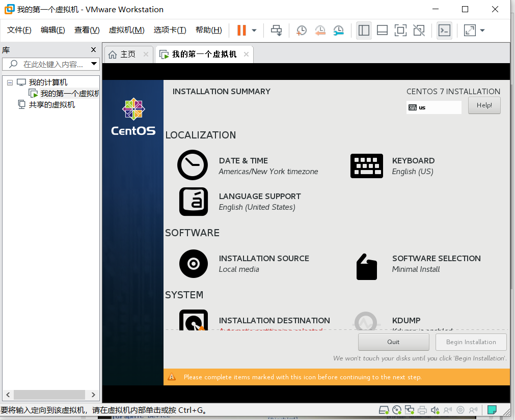
Task: Collapse the 我的计算机 tree node
Action: point(10,82)
